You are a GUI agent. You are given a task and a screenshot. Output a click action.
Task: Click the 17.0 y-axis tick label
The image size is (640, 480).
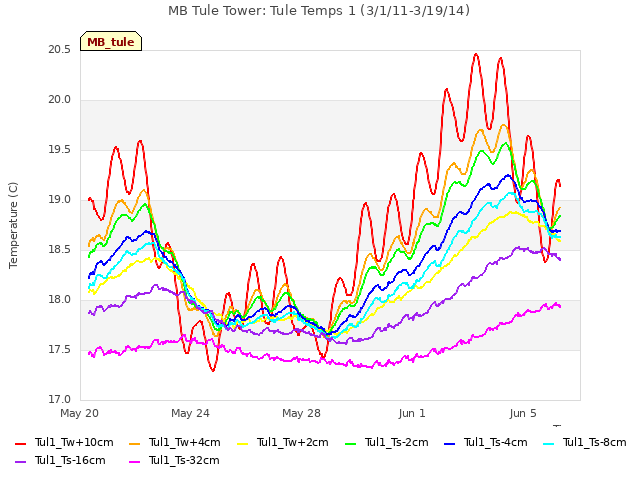pyautogui.click(x=60, y=400)
